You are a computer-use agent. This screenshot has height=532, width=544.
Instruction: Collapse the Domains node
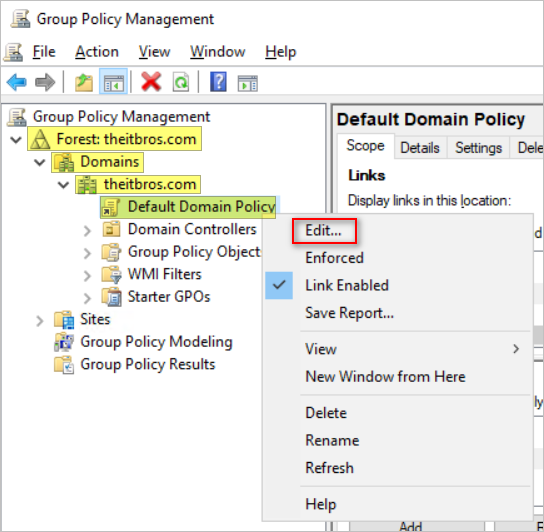40,162
